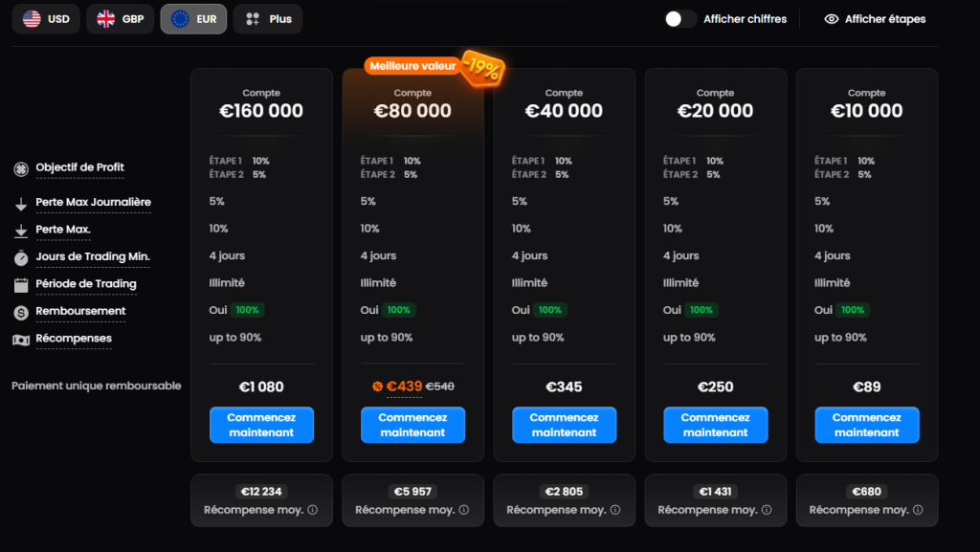Click the €80 000 account heading
Viewport: 980px width, 552px height.
[412, 111]
